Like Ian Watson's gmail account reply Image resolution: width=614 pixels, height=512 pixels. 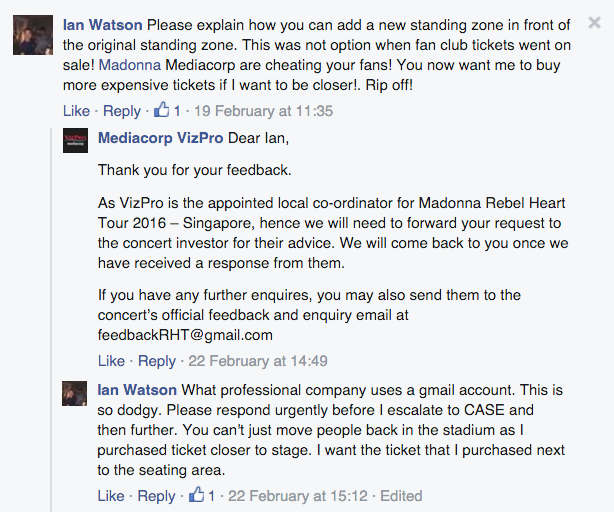pyautogui.click(x=111, y=496)
